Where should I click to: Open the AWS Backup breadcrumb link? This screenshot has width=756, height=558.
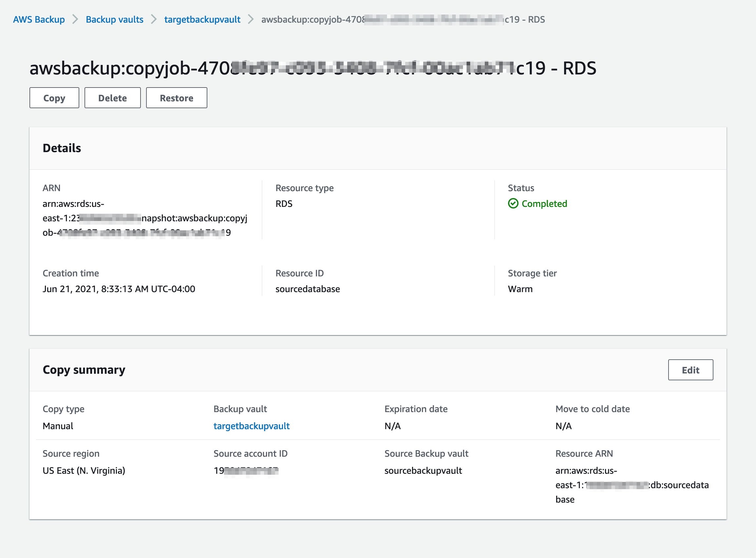(x=39, y=19)
